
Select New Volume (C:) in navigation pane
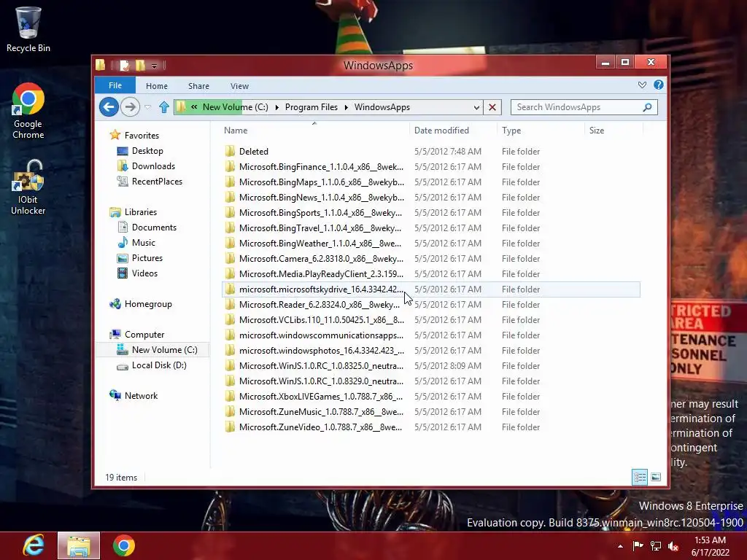164,350
